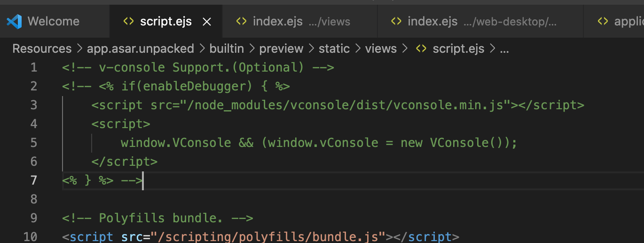Click the '<% } %> -->' text on line 7
This screenshot has width=644, height=243.
(102, 180)
